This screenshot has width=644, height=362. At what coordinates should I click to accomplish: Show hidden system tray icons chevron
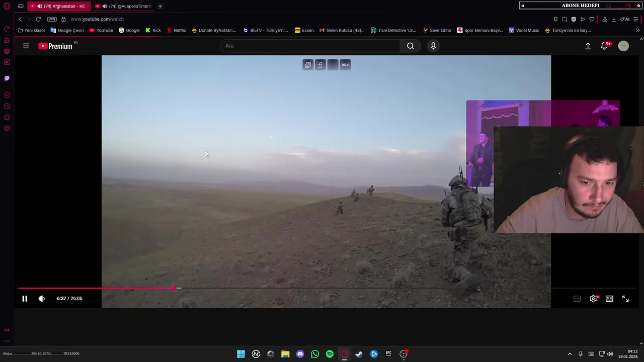pos(570,354)
